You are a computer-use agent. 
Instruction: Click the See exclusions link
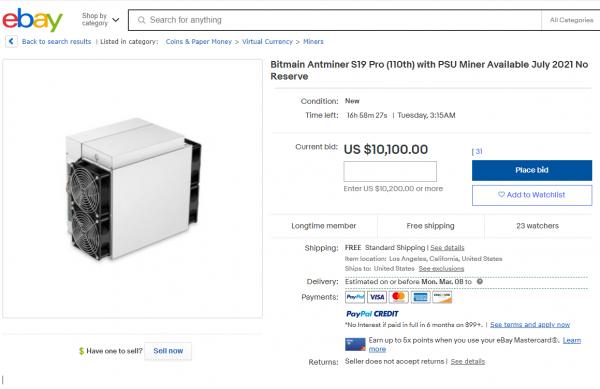point(441,269)
